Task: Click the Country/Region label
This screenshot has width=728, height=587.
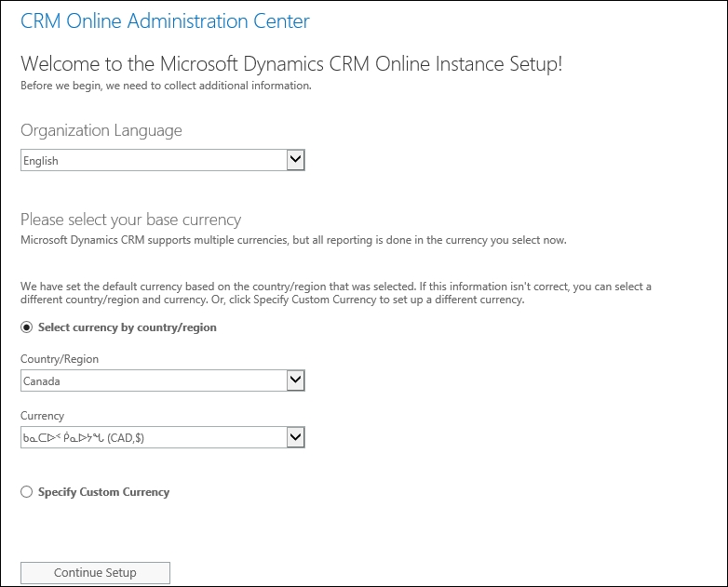Action: pyautogui.click(x=60, y=359)
